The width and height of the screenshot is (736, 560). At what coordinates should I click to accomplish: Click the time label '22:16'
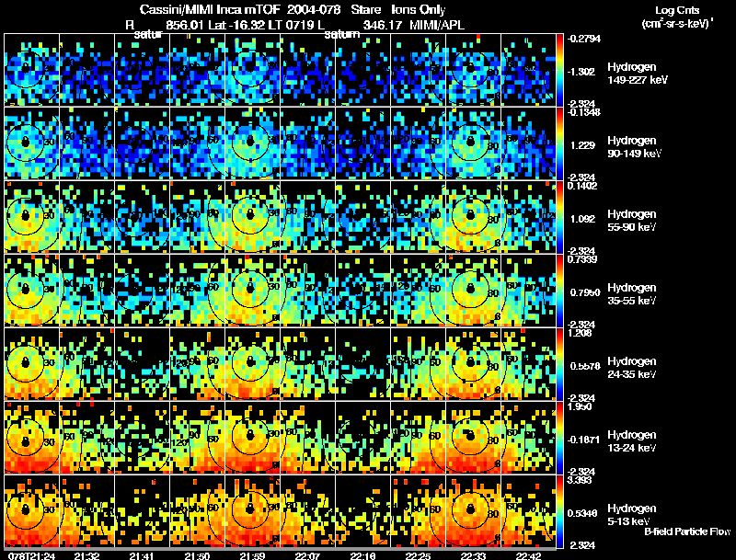click(x=362, y=555)
